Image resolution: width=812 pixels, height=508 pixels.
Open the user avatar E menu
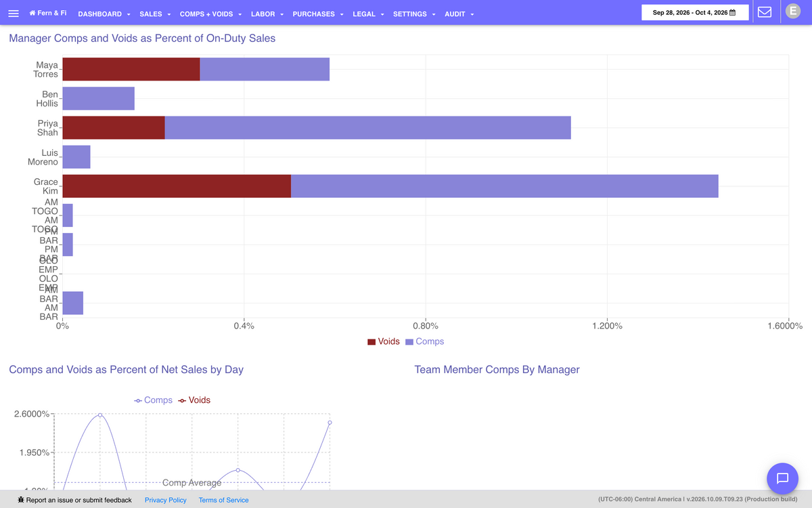tap(793, 12)
